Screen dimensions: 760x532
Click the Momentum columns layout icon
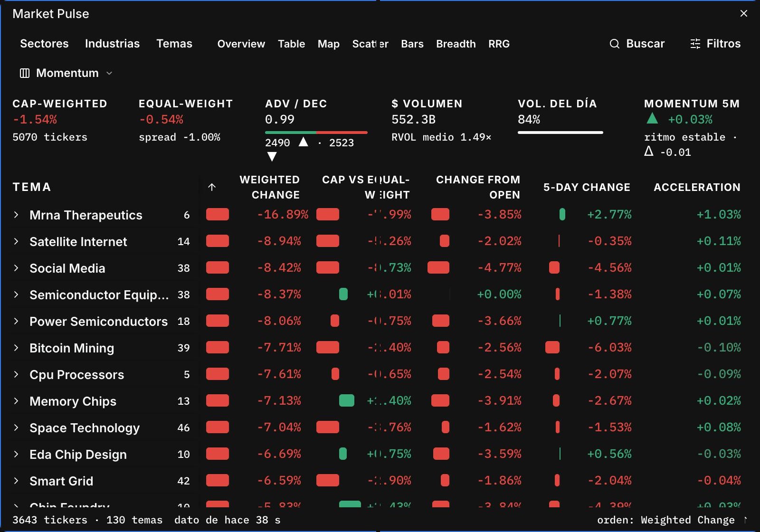(25, 73)
